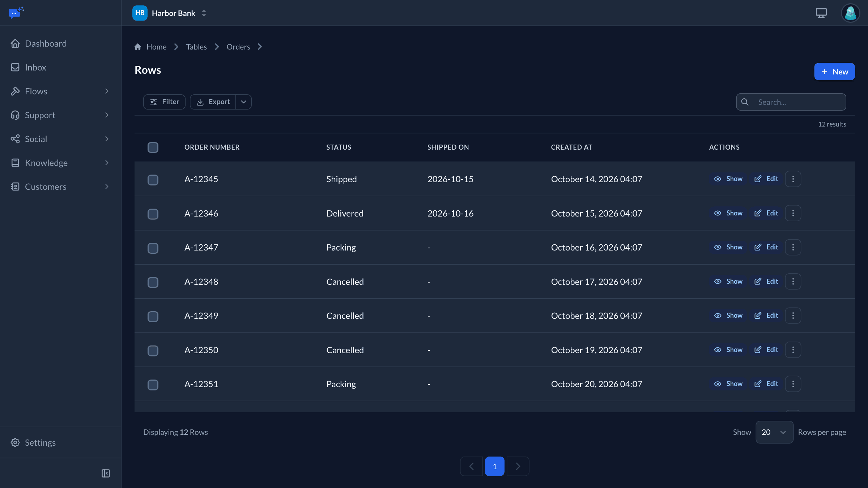The width and height of the screenshot is (868, 488).
Task: Open the monitor display icon in header
Action: (x=821, y=13)
